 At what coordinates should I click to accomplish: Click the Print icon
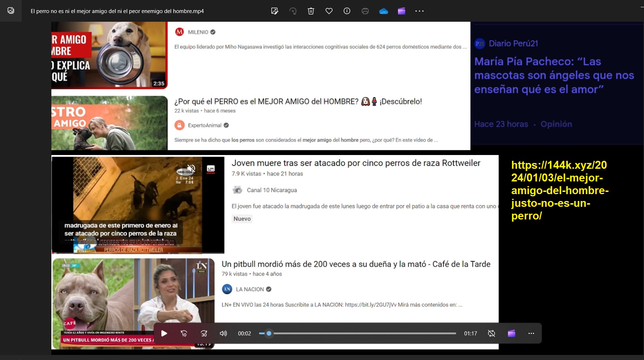point(365,11)
